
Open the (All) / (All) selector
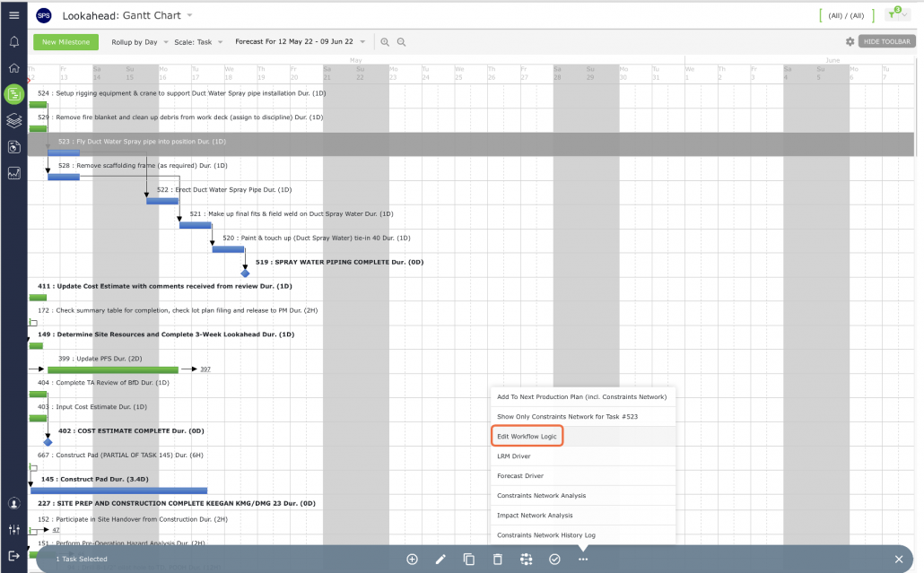coord(846,16)
